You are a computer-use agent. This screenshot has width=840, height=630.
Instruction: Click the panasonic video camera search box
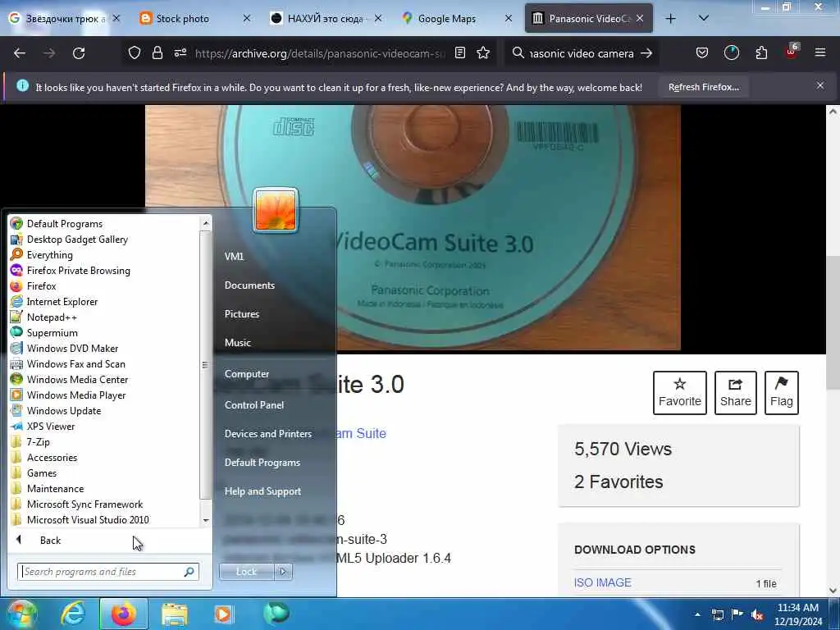point(582,53)
